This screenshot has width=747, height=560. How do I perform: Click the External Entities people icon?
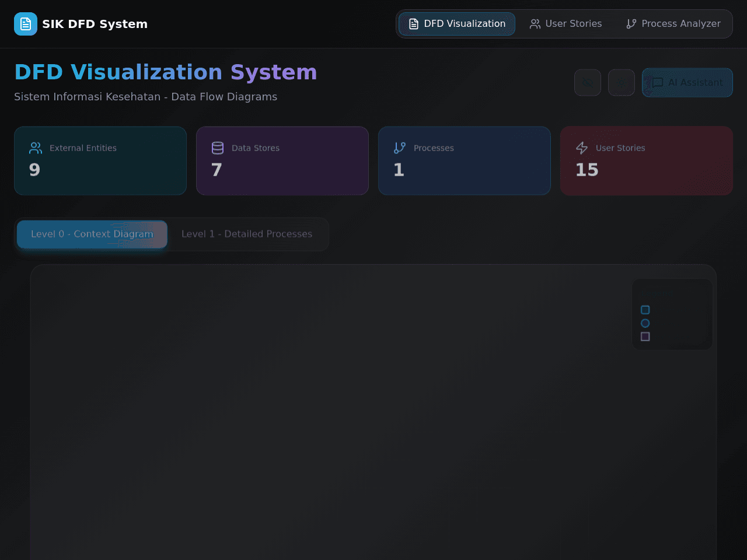point(36,148)
